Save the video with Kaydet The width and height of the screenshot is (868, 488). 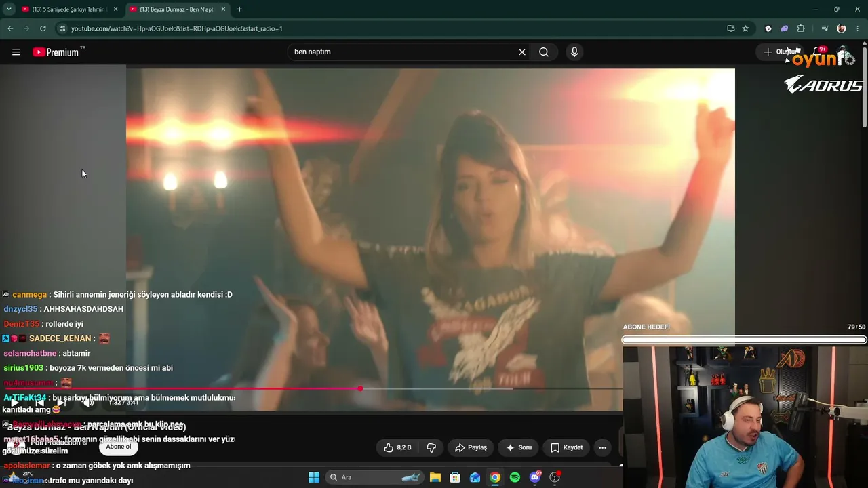566,448
